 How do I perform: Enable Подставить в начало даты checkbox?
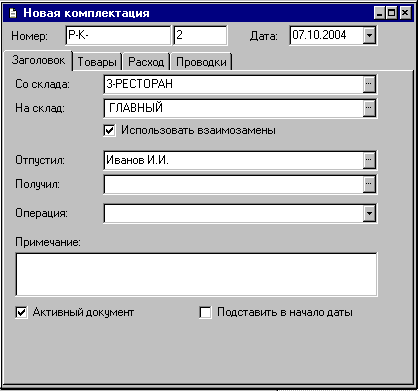pyautogui.click(x=205, y=313)
